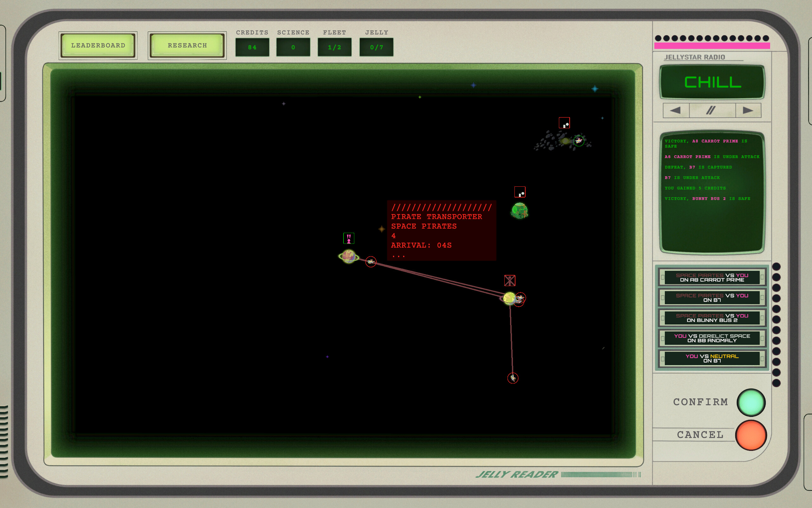Click the red marker above asteroid field

click(x=564, y=123)
